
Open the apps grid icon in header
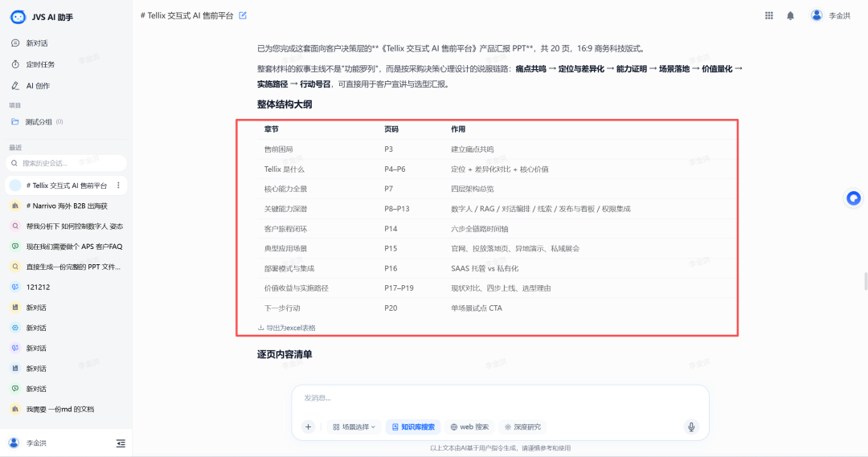pos(769,15)
